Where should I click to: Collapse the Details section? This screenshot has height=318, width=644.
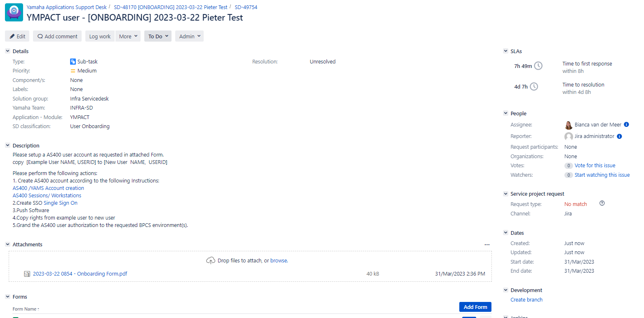tap(7, 51)
